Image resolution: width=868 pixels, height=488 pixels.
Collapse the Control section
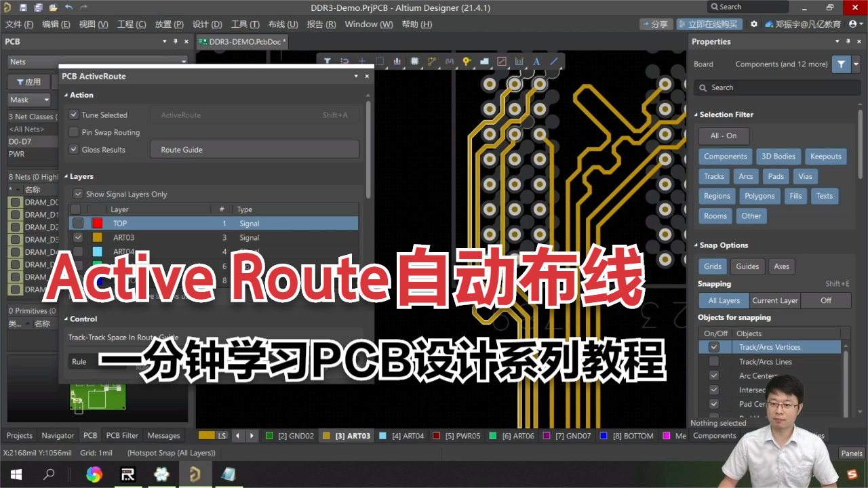coord(66,319)
